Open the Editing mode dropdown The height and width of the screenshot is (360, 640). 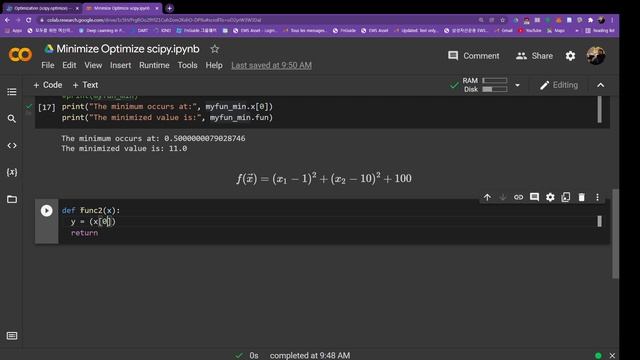559,85
